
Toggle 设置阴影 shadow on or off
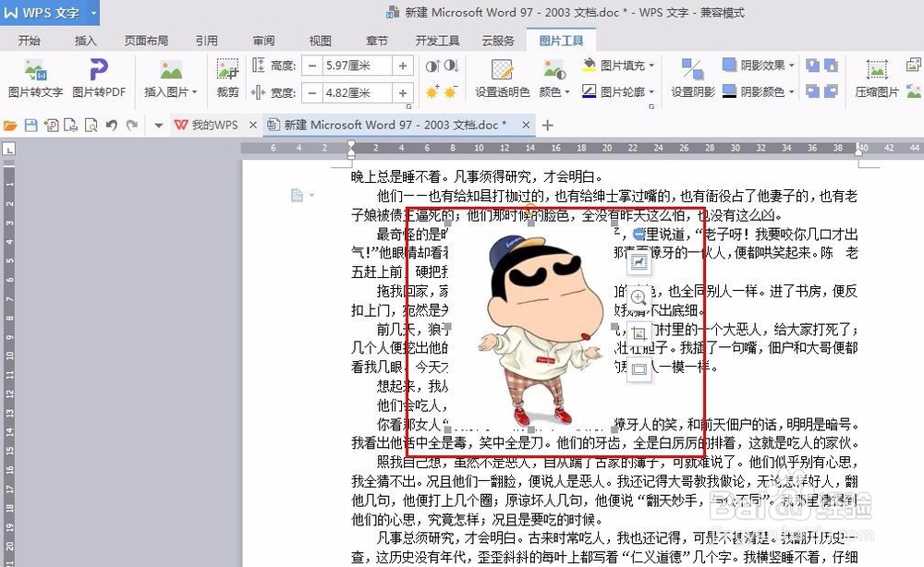point(692,78)
